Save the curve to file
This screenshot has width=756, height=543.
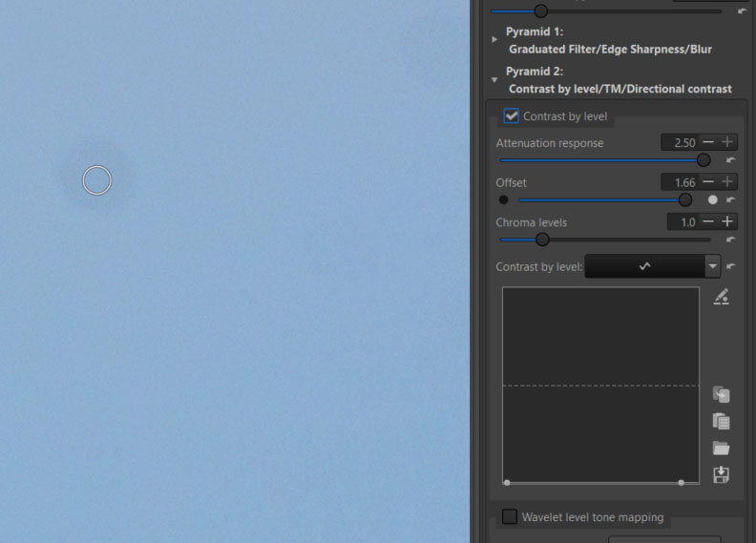tap(721, 475)
